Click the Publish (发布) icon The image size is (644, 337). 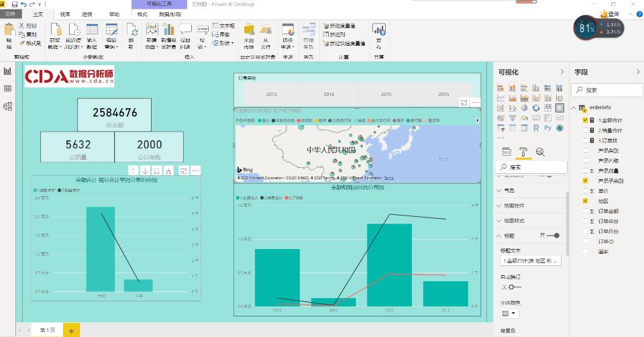(x=378, y=30)
